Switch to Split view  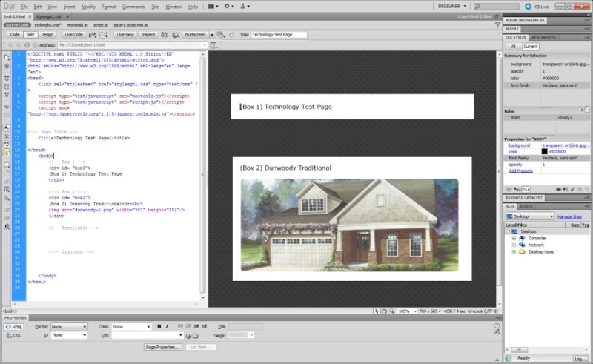coord(30,34)
